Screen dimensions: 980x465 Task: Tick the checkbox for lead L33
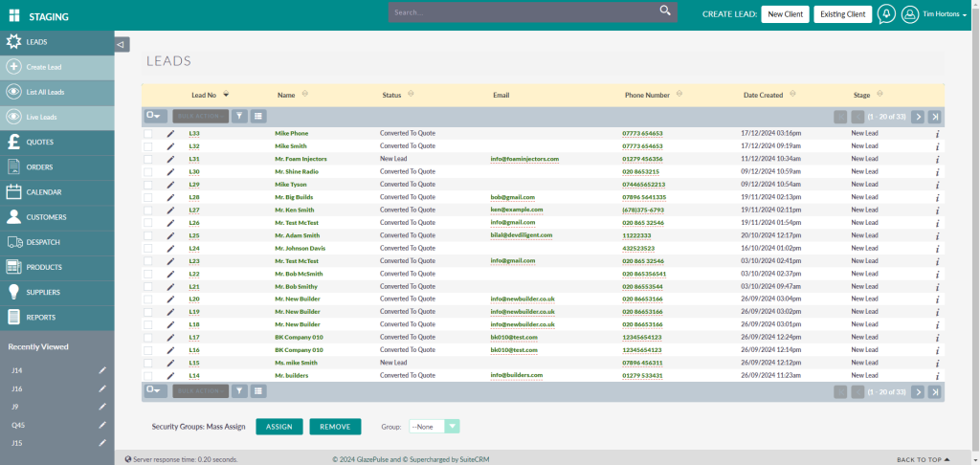[148, 133]
